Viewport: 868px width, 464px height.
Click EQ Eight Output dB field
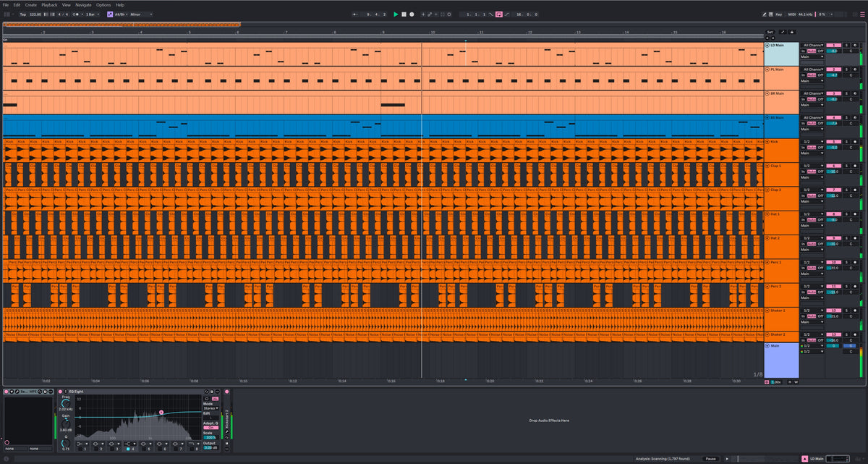(210, 447)
